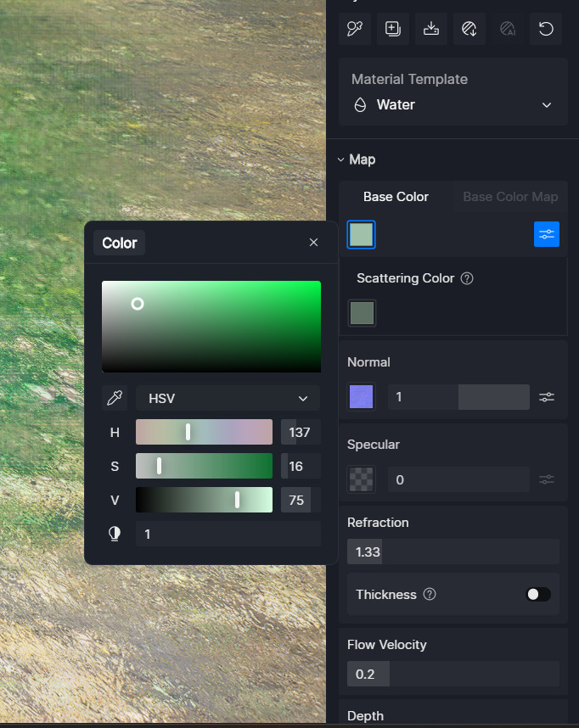The image size is (579, 728).
Task: Open Normal map adjustment settings icon
Action: coord(547,397)
